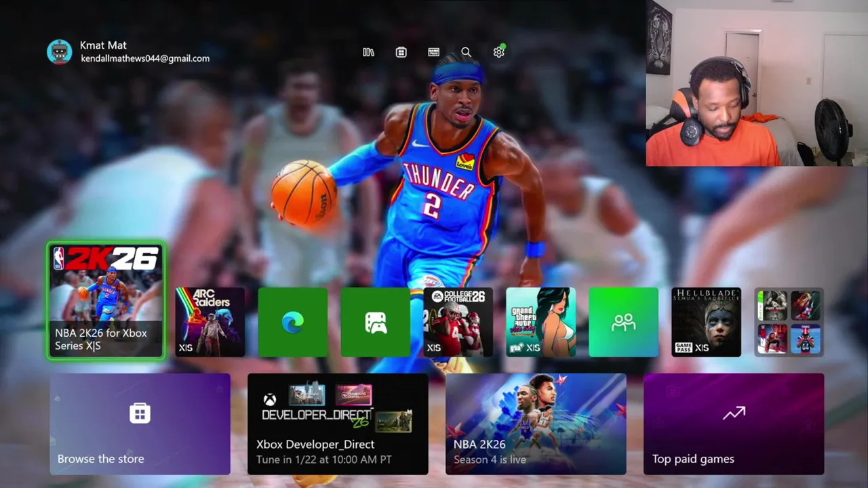This screenshot has width=868, height=488.
Task: Open the Browse the store card
Action: pos(140,424)
